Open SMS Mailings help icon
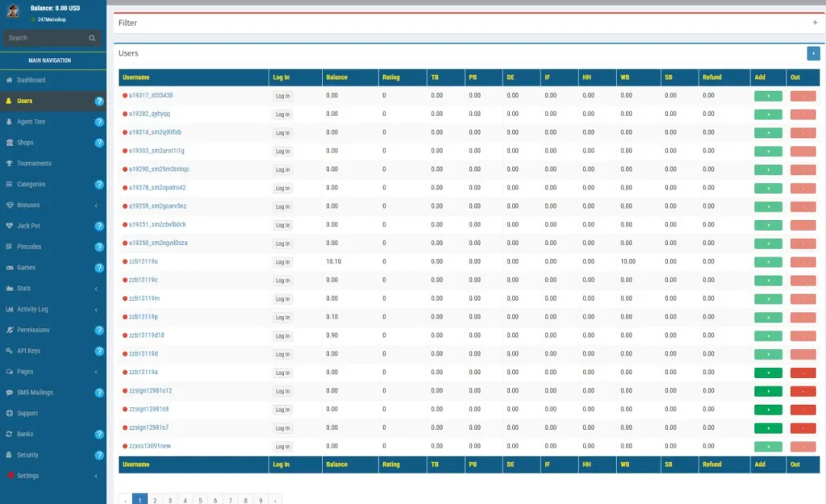826x504 pixels. click(99, 393)
